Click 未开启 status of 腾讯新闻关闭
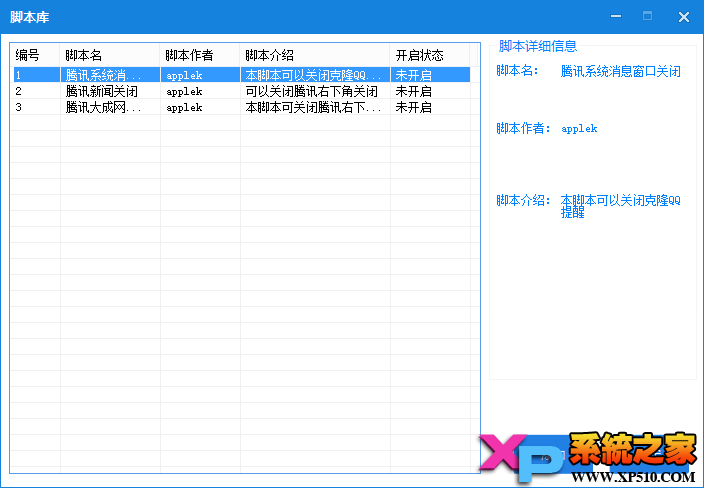 point(414,91)
